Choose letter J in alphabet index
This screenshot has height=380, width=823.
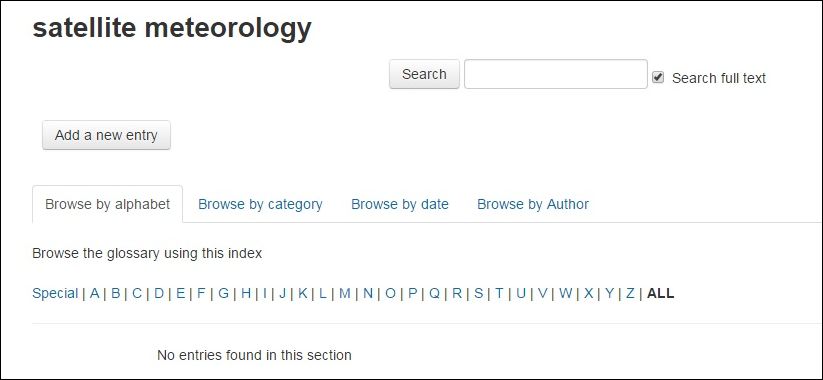click(x=282, y=293)
